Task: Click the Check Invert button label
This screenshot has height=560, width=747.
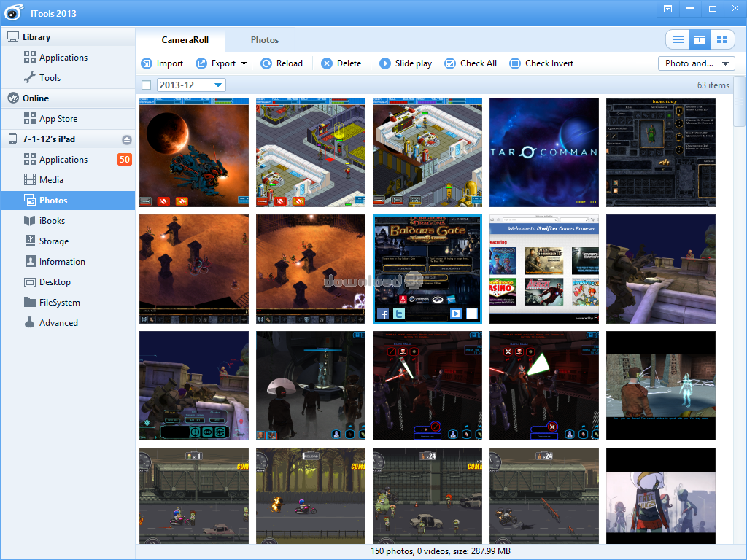Action: pyautogui.click(x=549, y=63)
